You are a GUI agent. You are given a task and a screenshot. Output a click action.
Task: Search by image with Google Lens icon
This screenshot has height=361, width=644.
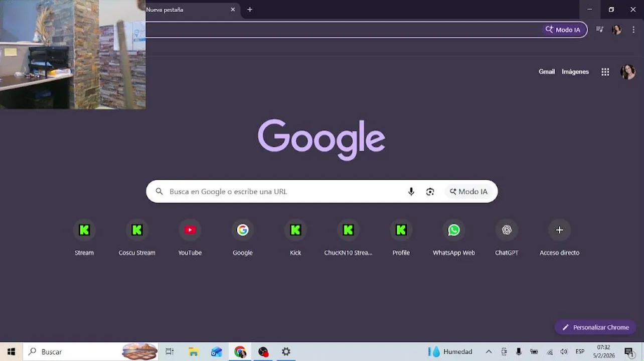tap(430, 192)
